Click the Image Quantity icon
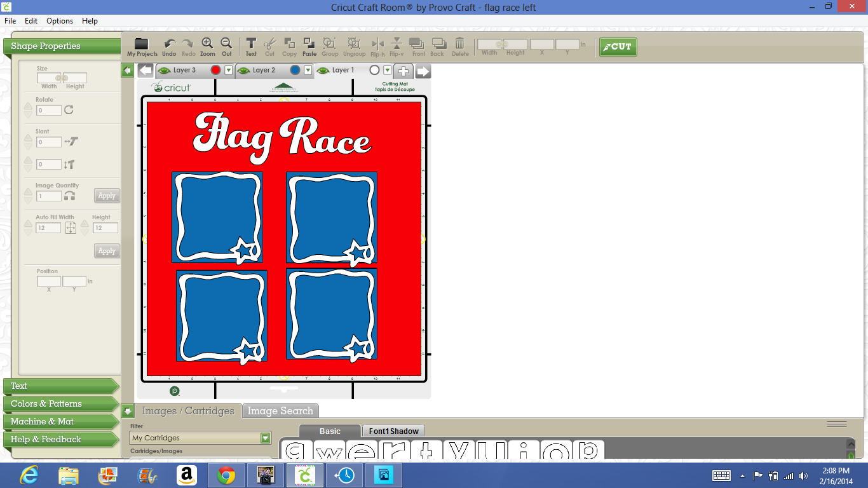 [x=70, y=196]
